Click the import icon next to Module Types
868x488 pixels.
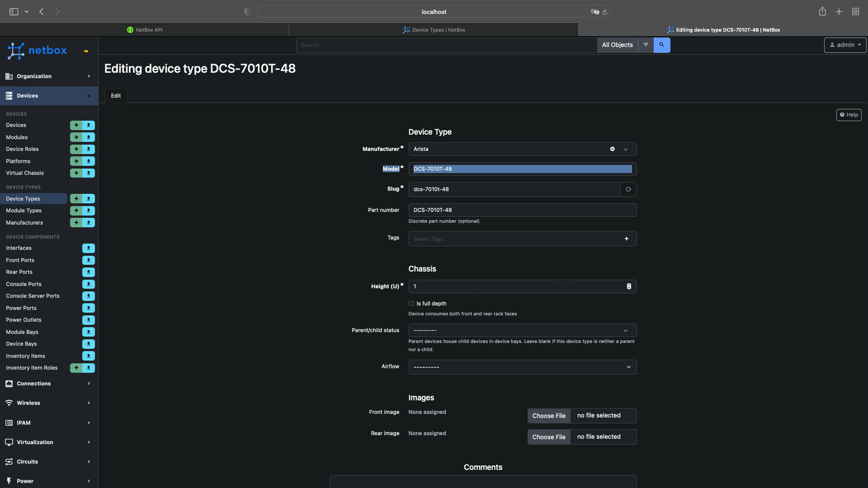[88, 211]
